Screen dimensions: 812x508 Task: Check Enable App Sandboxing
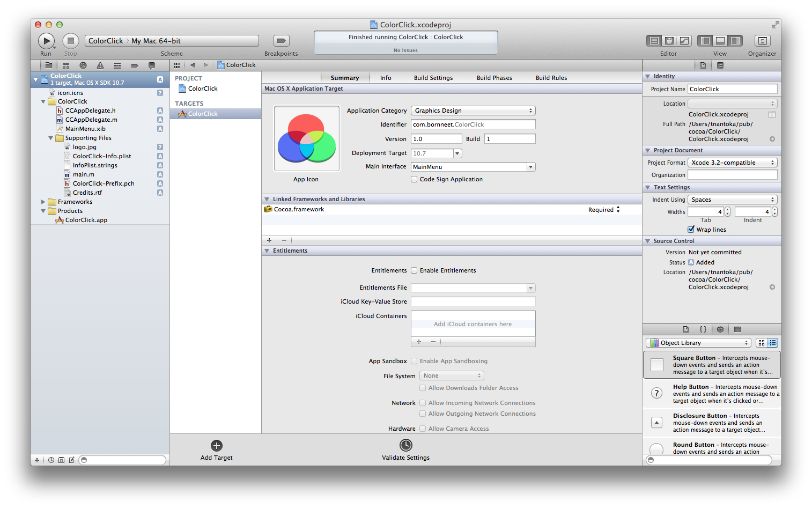tap(414, 361)
